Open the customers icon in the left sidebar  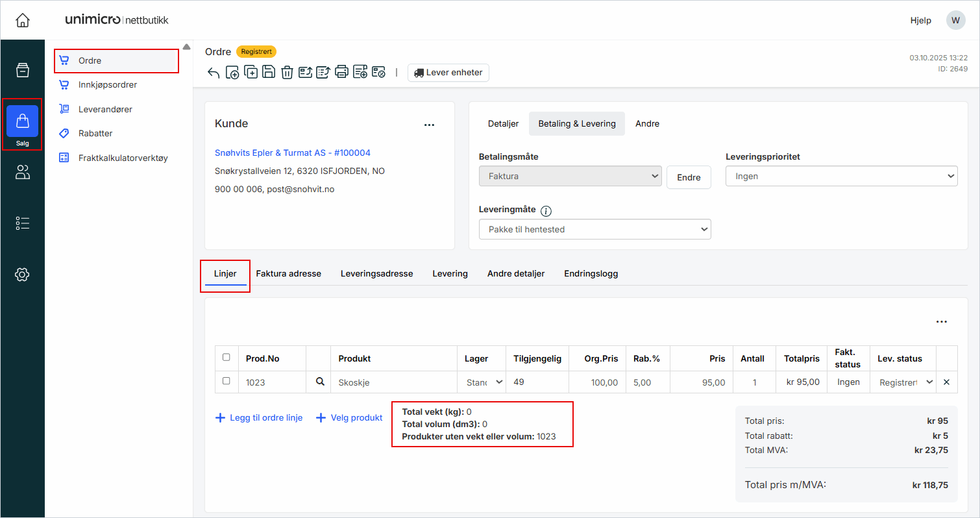point(22,172)
